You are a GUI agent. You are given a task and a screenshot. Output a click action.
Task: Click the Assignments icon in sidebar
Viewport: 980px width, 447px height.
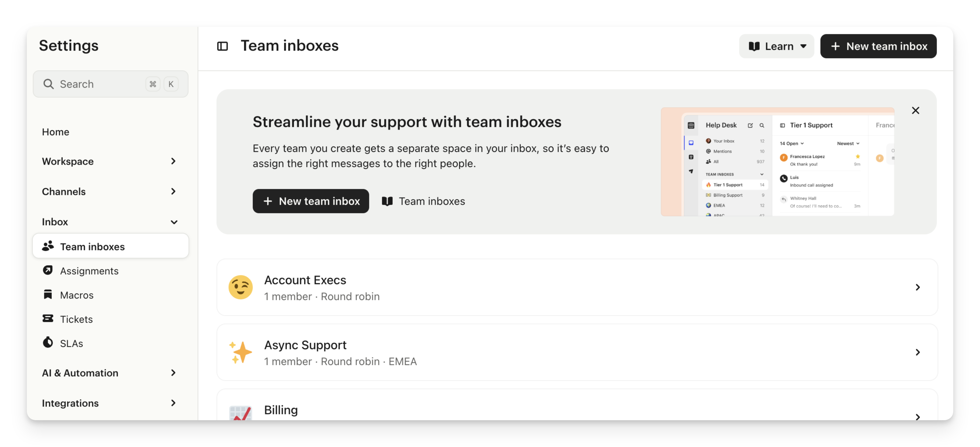pos(48,270)
